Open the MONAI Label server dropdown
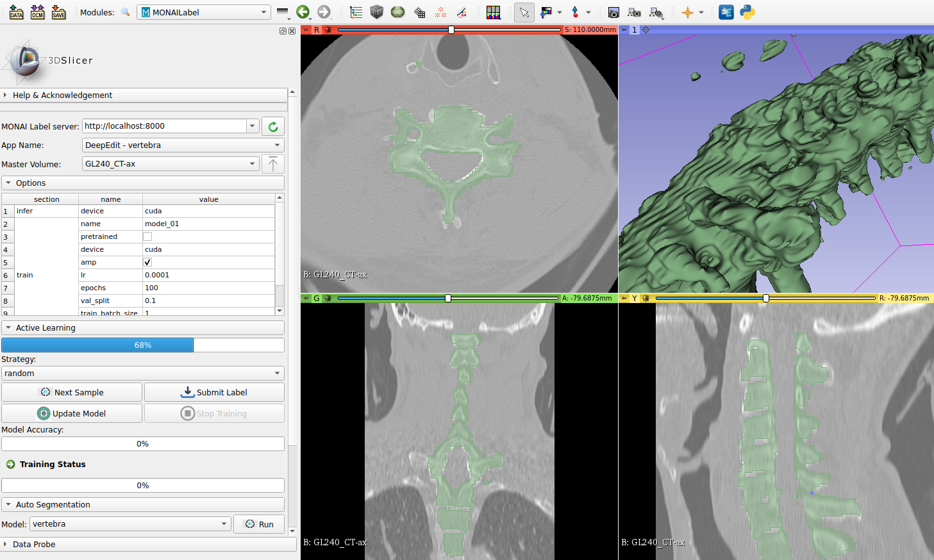This screenshot has width=934, height=560. click(x=253, y=126)
